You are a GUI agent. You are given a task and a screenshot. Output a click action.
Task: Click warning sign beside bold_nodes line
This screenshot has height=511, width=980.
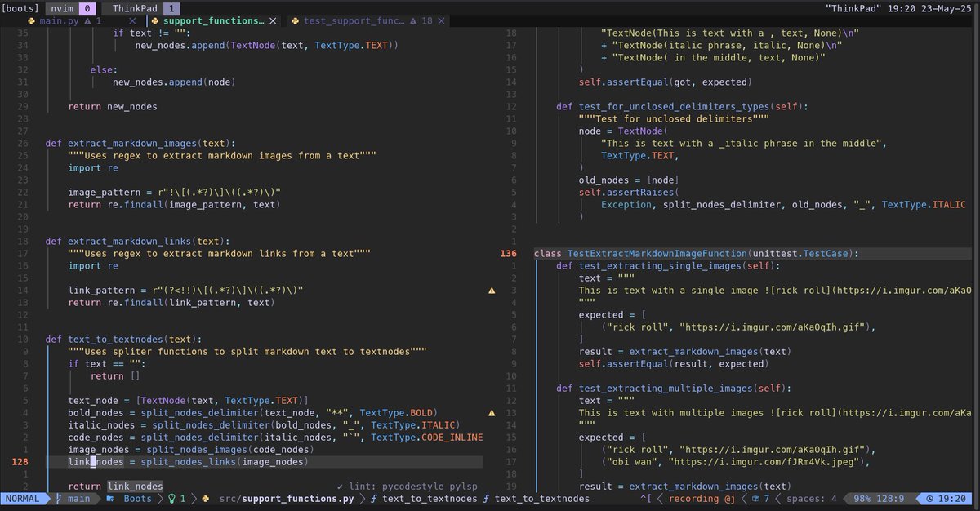coord(492,413)
